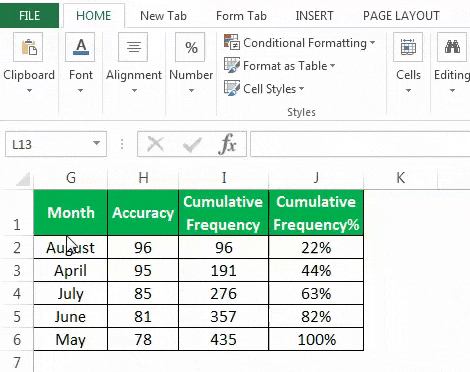Expand the Name Box dropdown arrow
Image resolution: width=470 pixels, height=372 pixels.
[96, 144]
